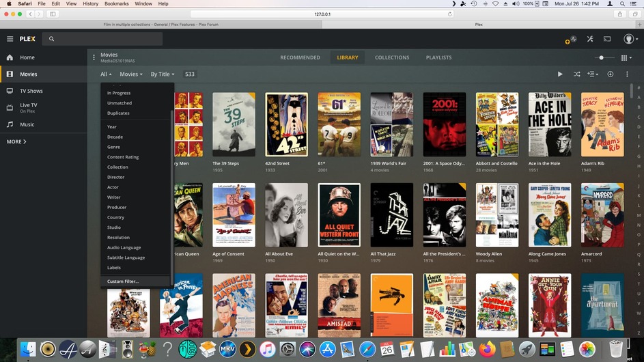Click the Amarcord title link
Viewport: 644px width, 362px height.
coord(591,254)
